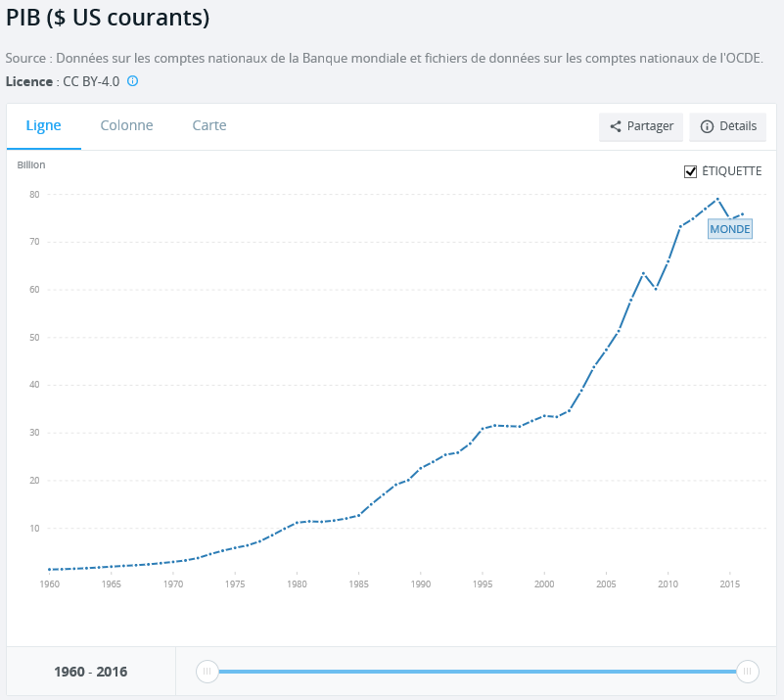Viewport: 784px width, 700px height.
Task: Click the 2000 label on the x-axis
Action: click(544, 584)
